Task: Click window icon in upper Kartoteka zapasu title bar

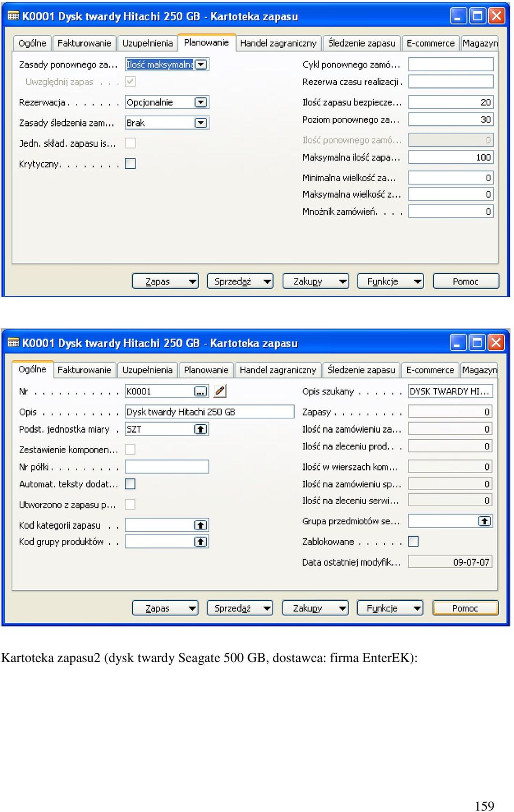Action: [x=14, y=16]
